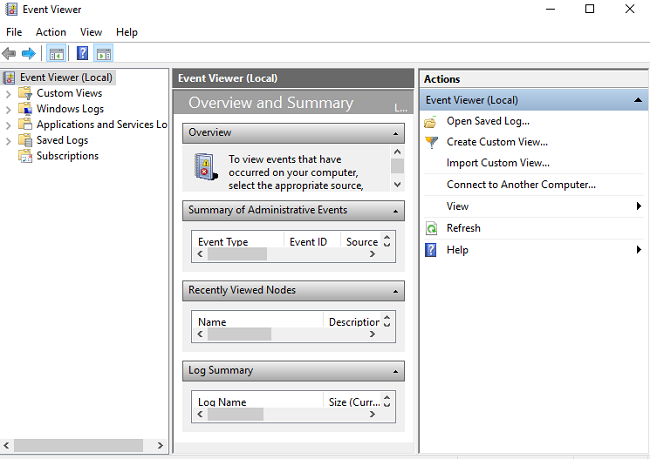Collapse the Summary of Administrative Events section

[396, 211]
